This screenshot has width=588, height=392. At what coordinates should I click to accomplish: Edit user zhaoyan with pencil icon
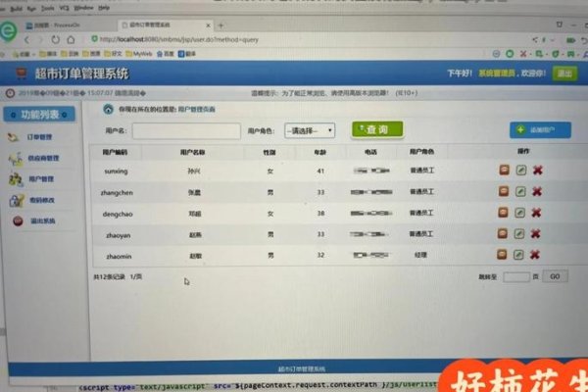click(519, 233)
